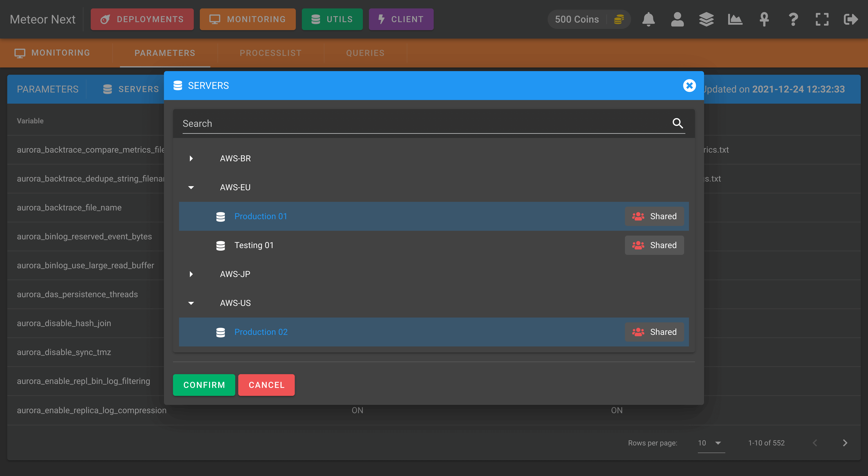868x476 pixels.
Task: Open the Monitoring section in top bar
Action: point(248,19)
